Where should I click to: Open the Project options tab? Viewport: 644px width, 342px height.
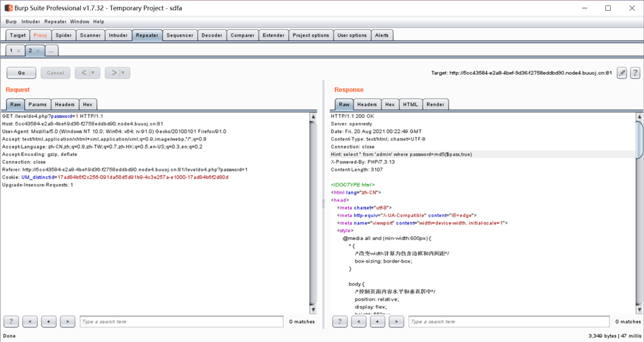coord(311,35)
